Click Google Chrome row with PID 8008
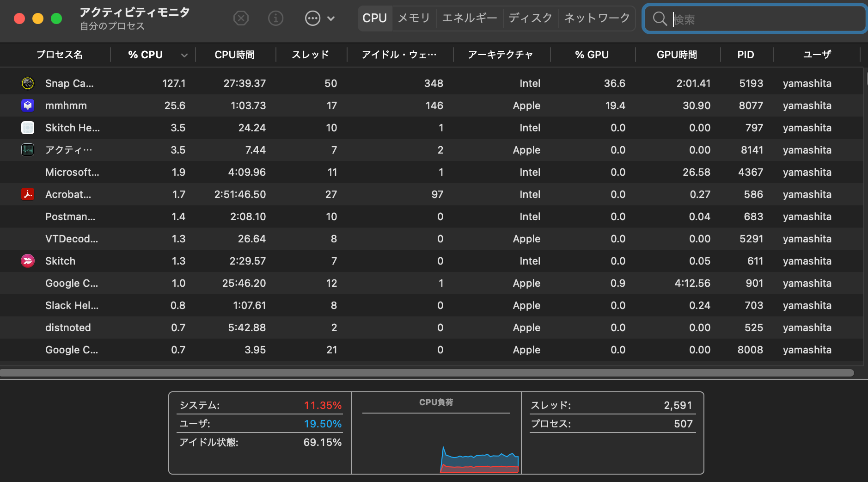This screenshot has width=868, height=482. (432, 350)
